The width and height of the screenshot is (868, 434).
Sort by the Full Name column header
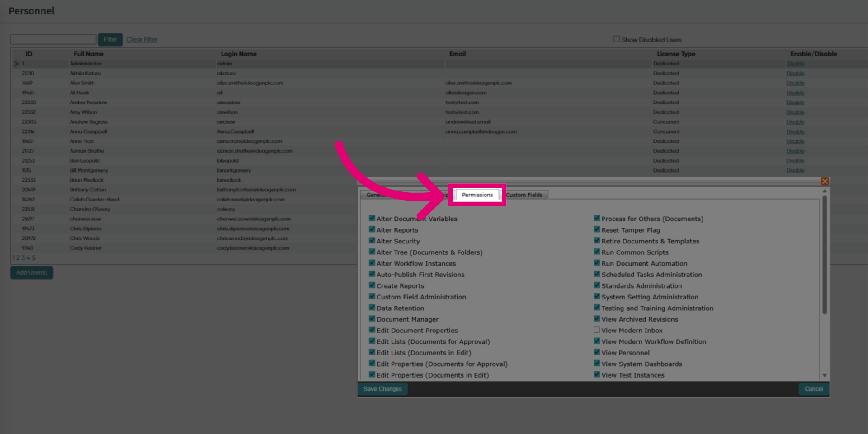[89, 54]
